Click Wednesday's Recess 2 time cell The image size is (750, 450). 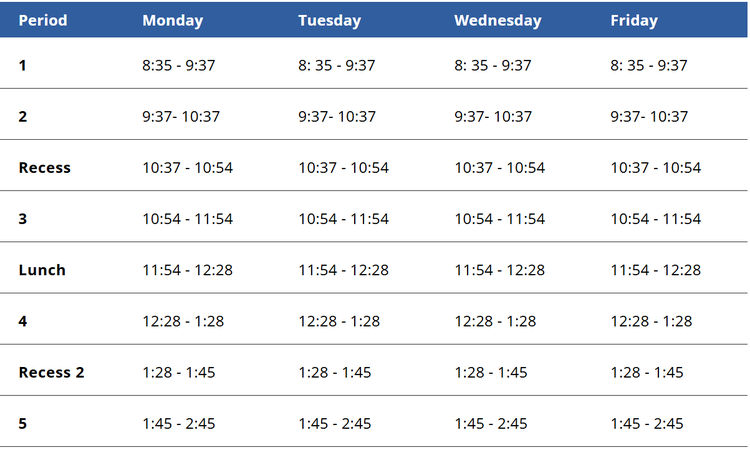(491, 372)
